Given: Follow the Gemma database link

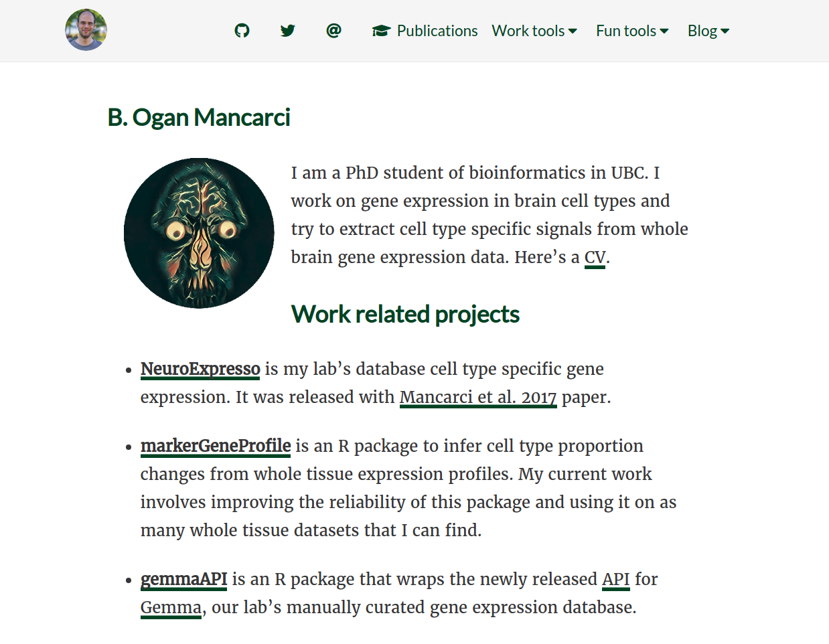Looking at the screenshot, I should (x=171, y=607).
